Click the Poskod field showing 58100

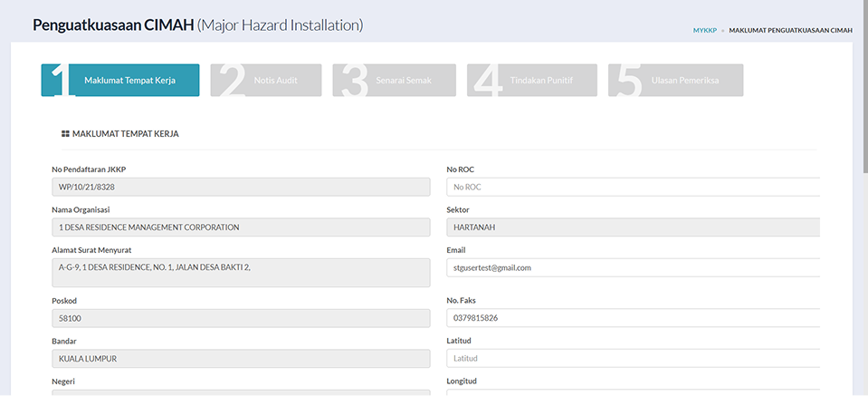241,318
